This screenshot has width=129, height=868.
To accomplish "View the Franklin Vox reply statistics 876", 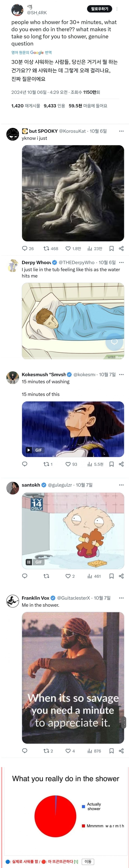I will (x=94, y=751).
